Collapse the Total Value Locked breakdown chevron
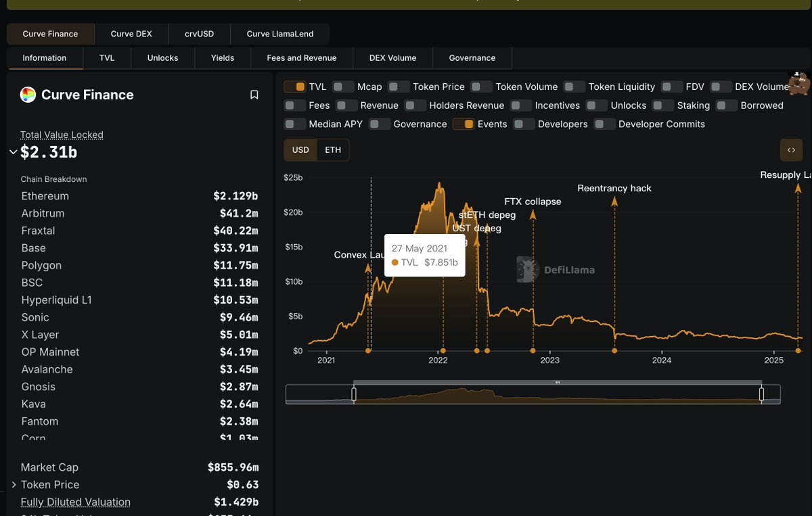This screenshot has width=812, height=516. [13, 152]
